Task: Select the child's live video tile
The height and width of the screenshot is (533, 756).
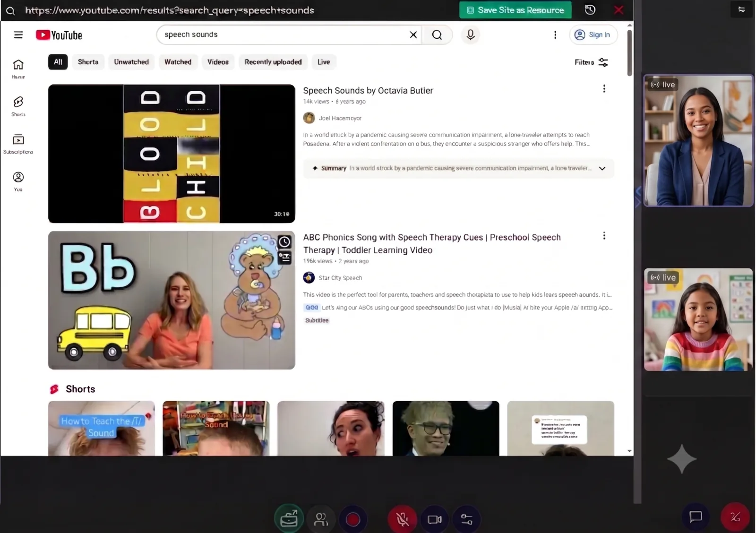Action: pos(698,319)
